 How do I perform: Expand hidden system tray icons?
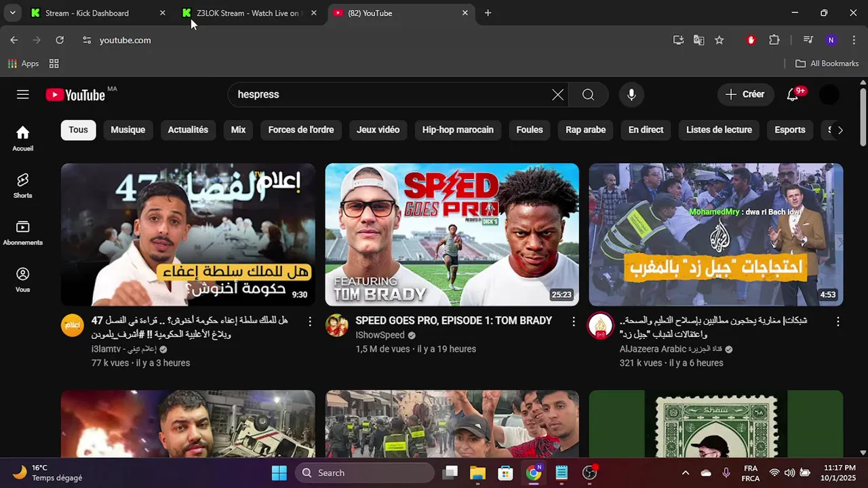tap(685, 473)
